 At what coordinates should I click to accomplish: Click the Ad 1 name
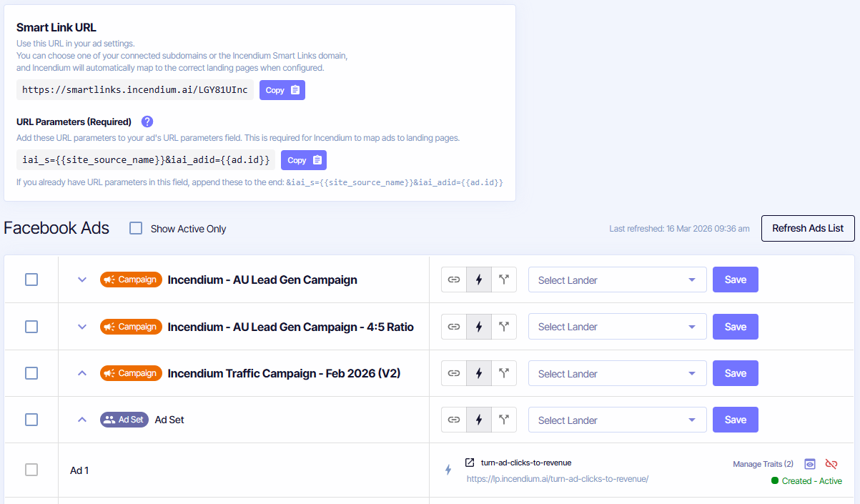tap(79, 470)
